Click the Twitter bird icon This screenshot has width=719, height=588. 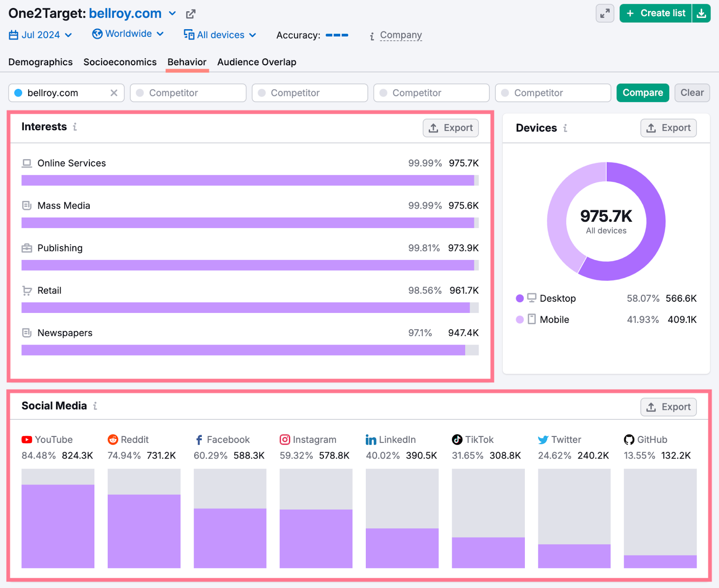coord(543,440)
